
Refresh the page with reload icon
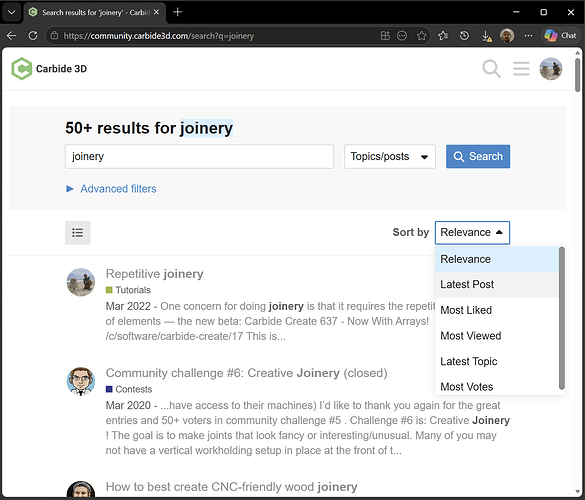(33, 36)
